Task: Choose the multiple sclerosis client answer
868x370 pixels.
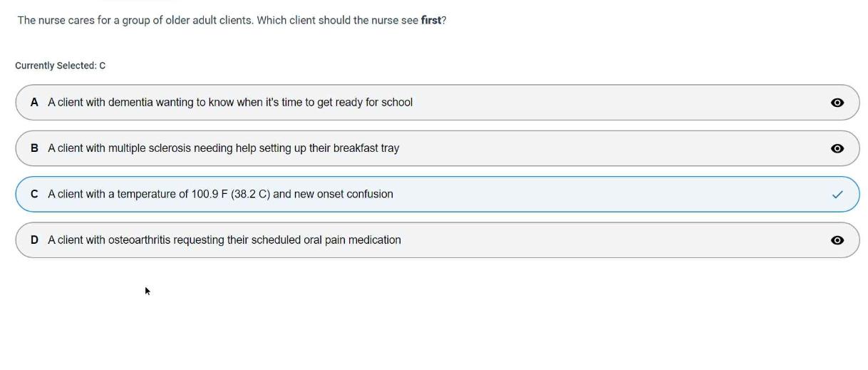Action: [223, 148]
